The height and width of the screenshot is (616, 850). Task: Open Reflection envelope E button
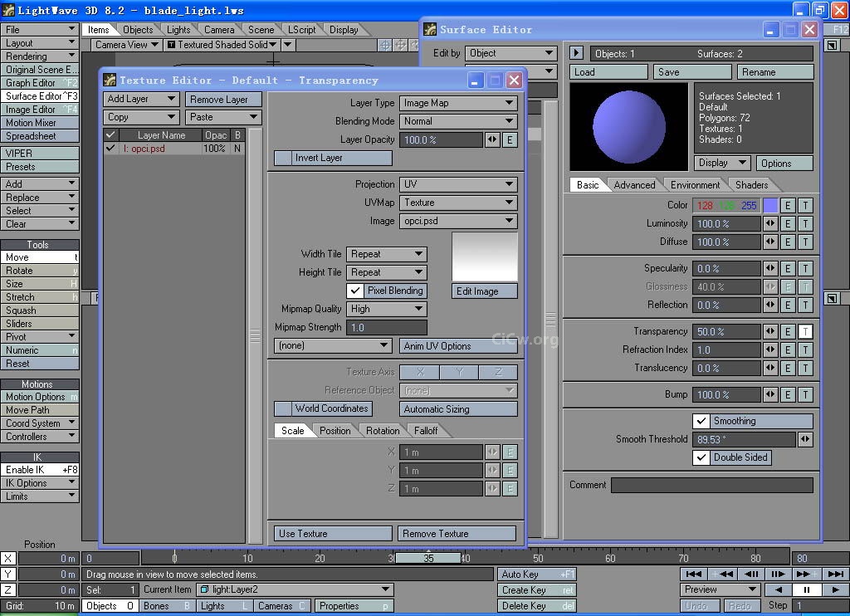(788, 306)
